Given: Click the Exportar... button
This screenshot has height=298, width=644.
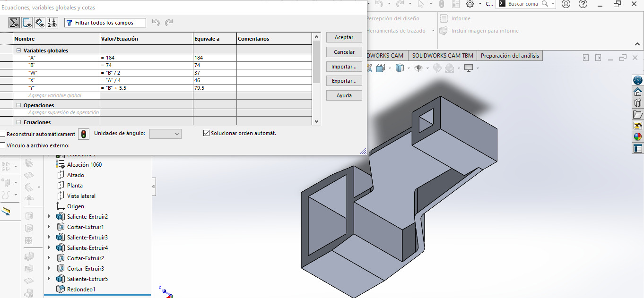Looking at the screenshot, I should 344,81.
